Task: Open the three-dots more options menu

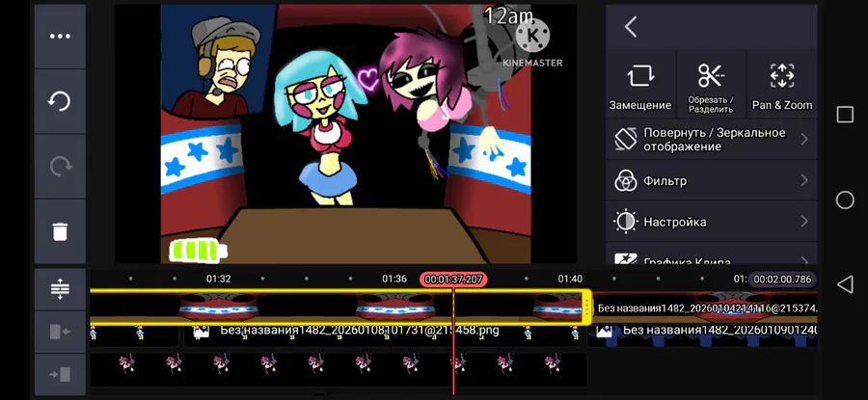Action: click(60, 37)
